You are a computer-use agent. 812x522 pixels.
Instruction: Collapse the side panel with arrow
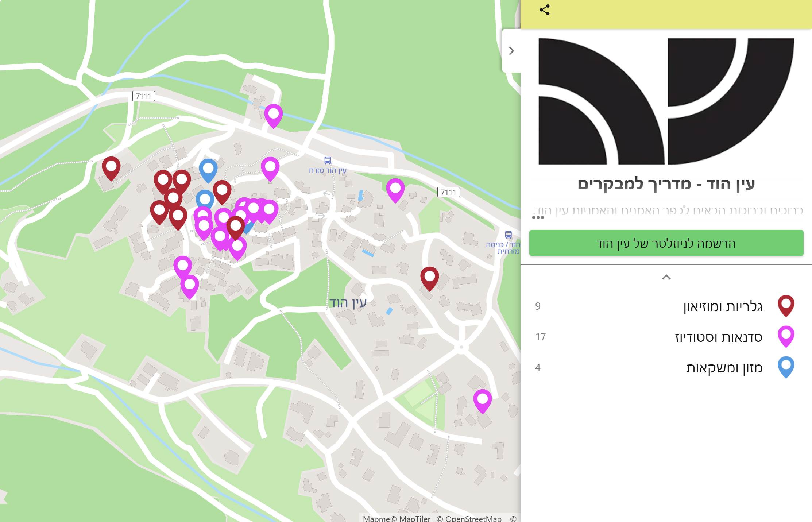511,51
